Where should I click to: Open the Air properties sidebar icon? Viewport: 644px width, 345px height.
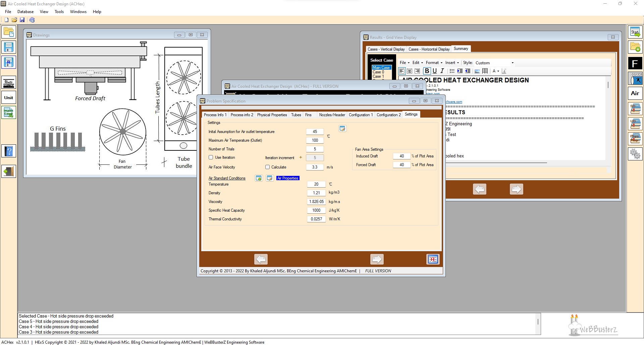635,93
